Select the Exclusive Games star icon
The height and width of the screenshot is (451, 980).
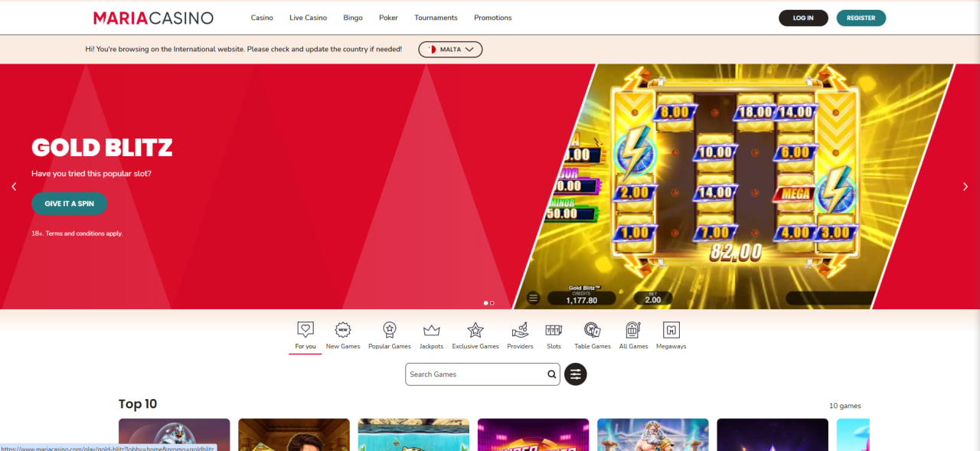coord(475,331)
